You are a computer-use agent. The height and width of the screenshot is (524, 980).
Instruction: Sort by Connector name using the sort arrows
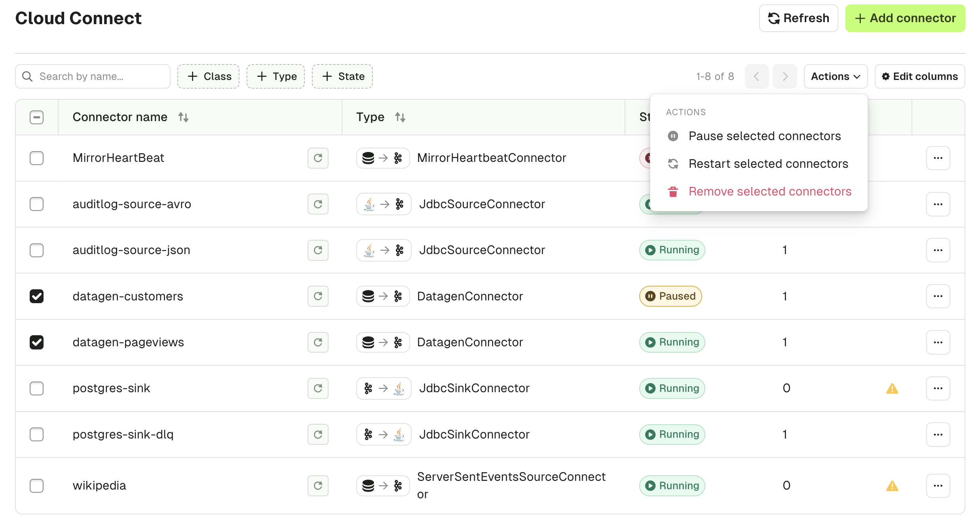183,117
